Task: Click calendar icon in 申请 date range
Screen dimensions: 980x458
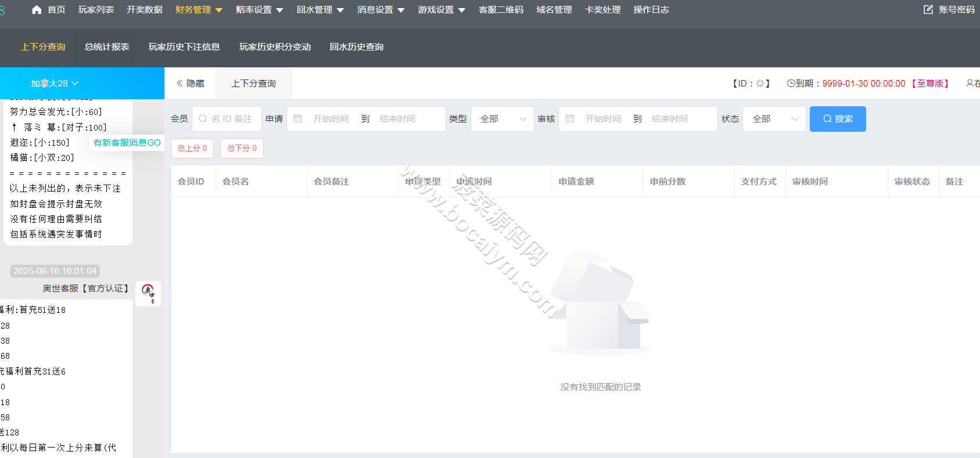Action: tap(297, 119)
